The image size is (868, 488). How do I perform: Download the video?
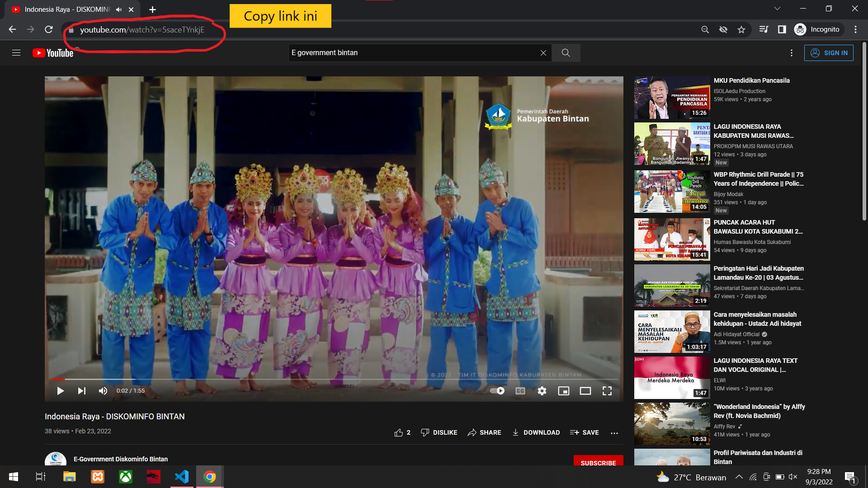click(x=536, y=432)
